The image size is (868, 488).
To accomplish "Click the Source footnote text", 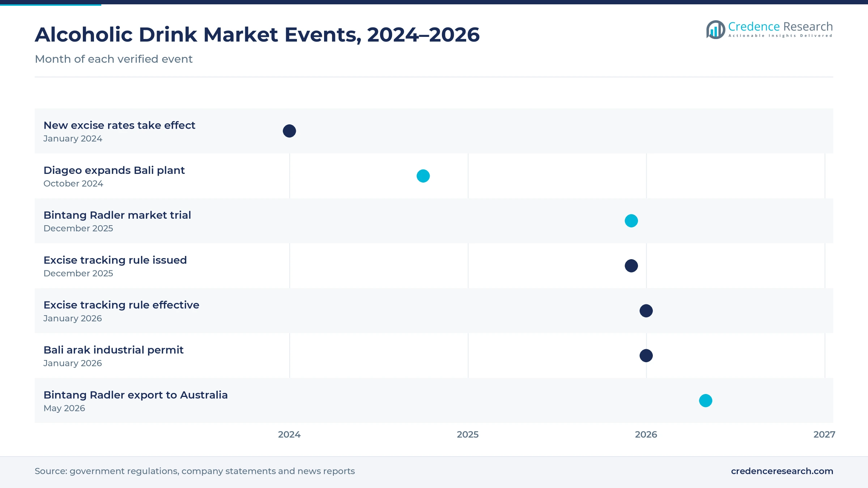I will pos(195,471).
